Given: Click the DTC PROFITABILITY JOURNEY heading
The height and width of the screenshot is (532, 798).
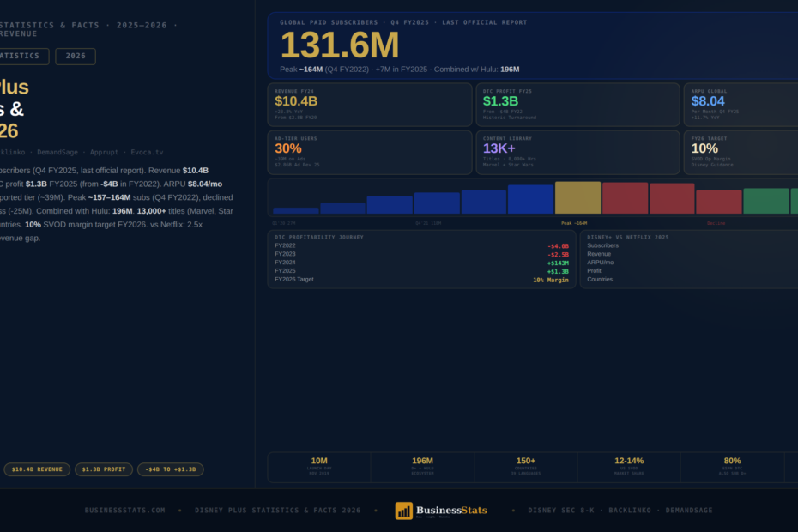Looking at the screenshot, I should coord(319,237).
